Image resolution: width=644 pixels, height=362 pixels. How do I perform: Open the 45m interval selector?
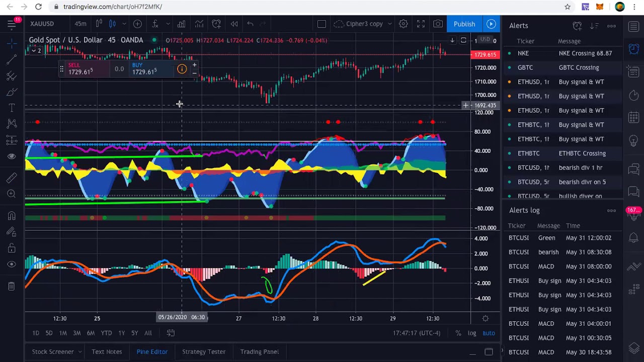click(x=80, y=24)
